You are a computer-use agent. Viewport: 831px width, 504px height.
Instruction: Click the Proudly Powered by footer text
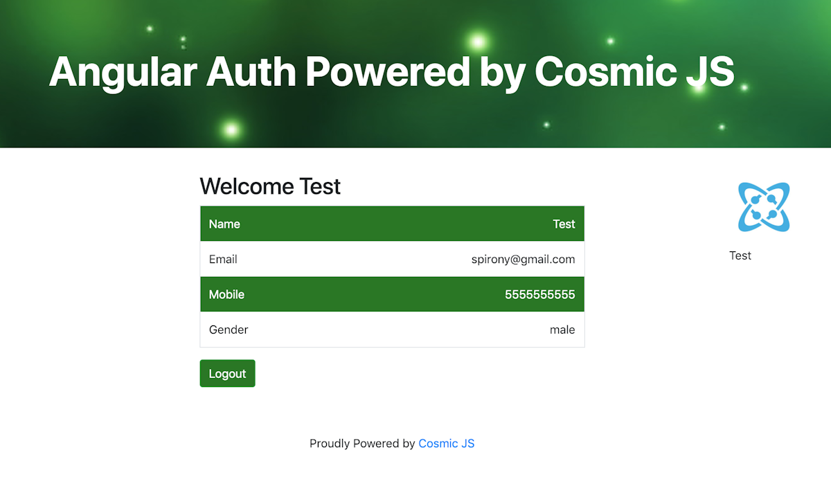click(362, 444)
